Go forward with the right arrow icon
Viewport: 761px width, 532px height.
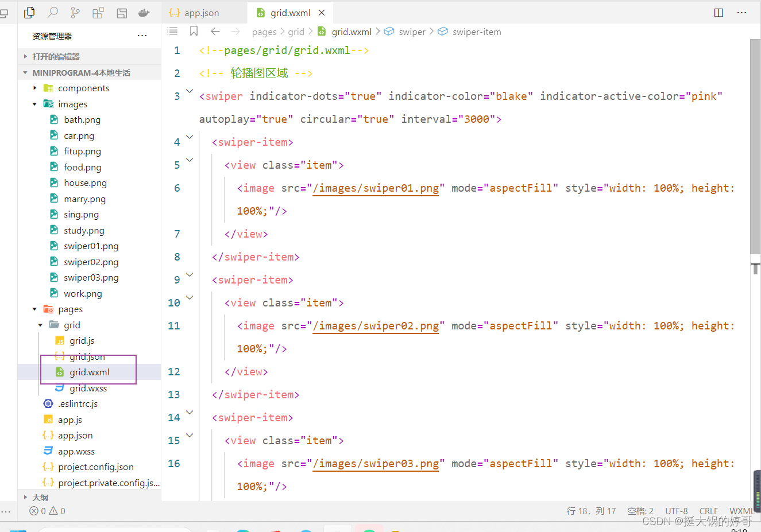point(235,32)
